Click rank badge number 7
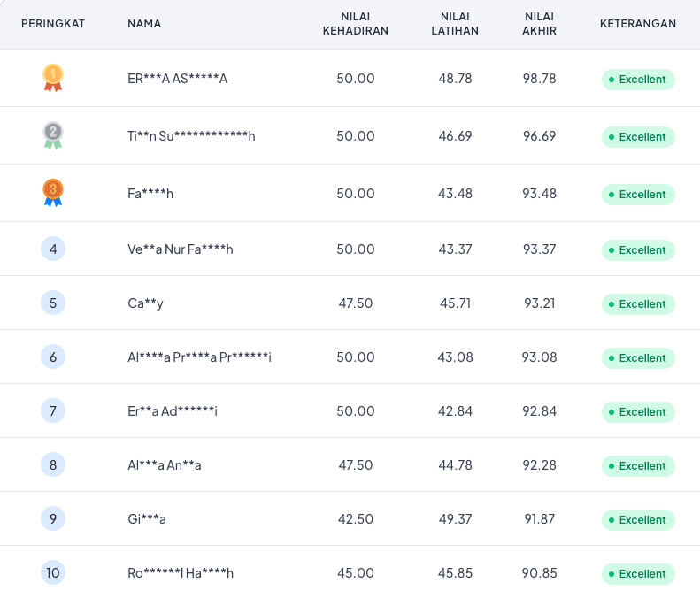This screenshot has height=598, width=700. coord(53,411)
